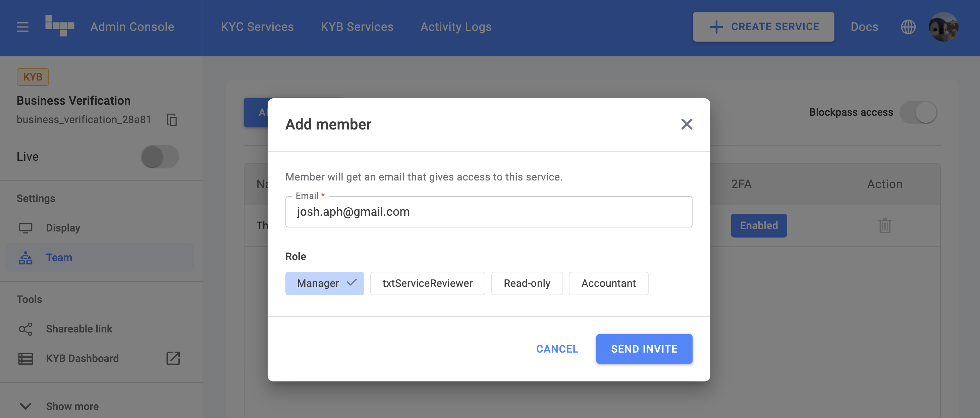The image size is (980, 418).
Task: Open the user avatar menu
Action: pyautogui.click(x=943, y=27)
